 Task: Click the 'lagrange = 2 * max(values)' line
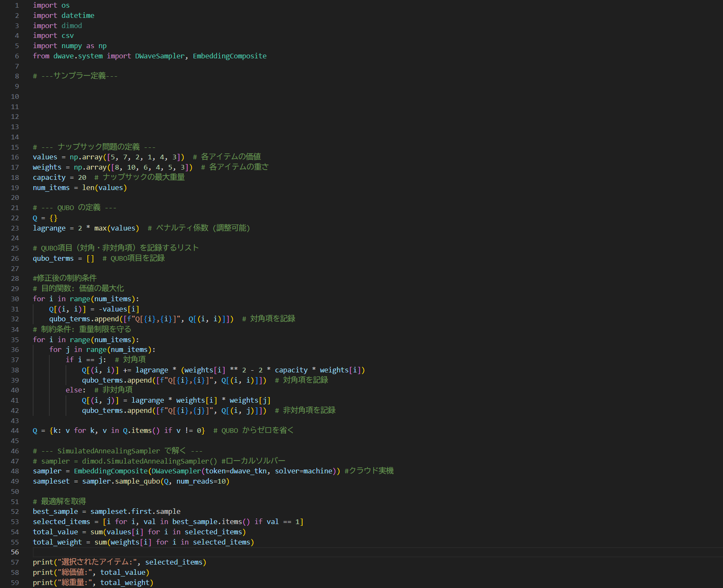click(x=86, y=228)
